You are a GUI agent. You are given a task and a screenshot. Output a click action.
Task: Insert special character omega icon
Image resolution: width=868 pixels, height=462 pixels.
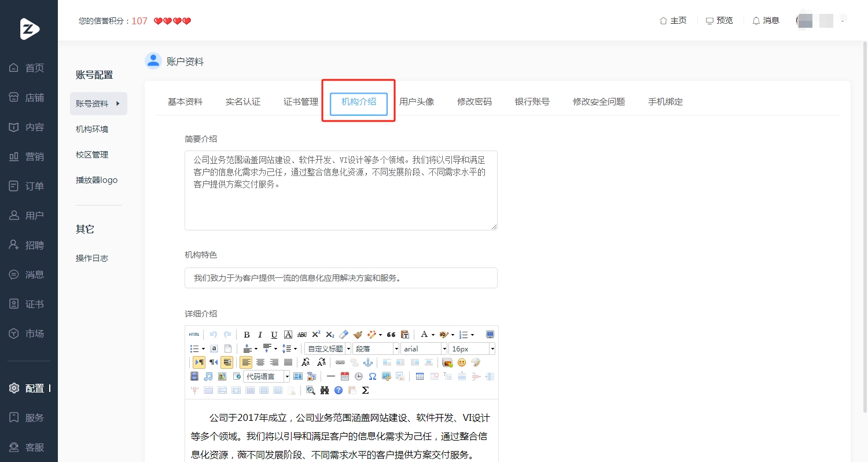pyautogui.click(x=373, y=376)
